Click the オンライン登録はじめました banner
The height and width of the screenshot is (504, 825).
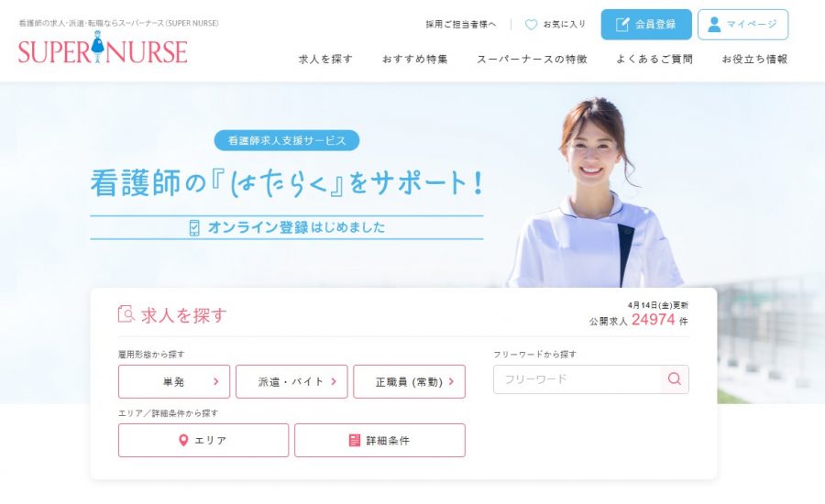coord(287,227)
